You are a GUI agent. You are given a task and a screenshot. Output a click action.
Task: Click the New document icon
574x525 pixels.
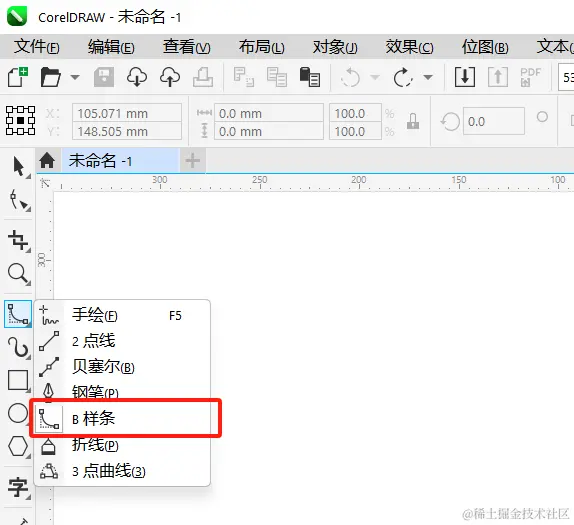(x=18, y=77)
